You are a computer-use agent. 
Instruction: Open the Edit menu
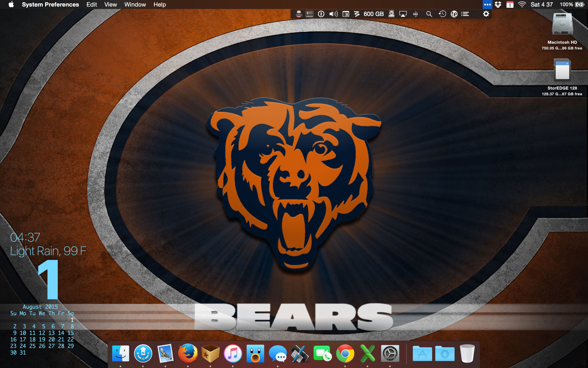coord(92,4)
